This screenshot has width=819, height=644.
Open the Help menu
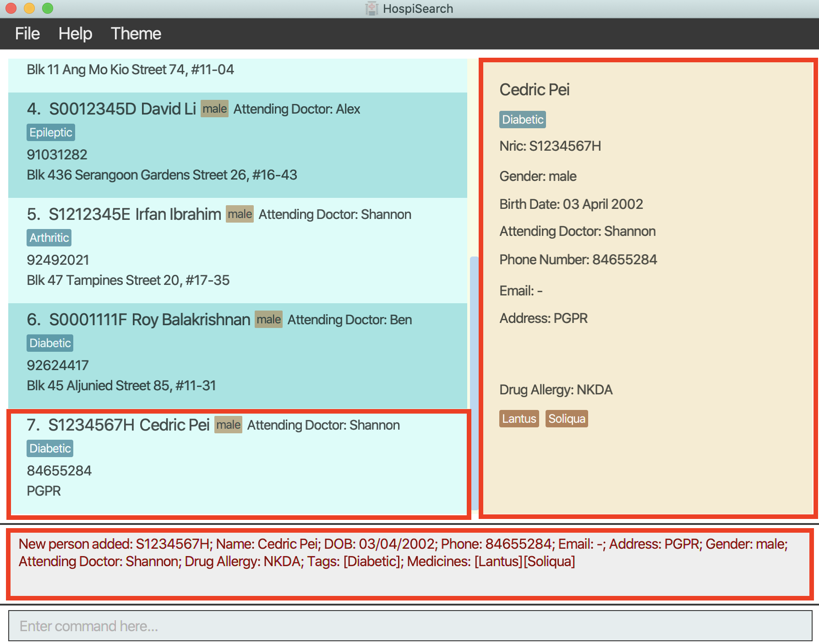coord(75,33)
